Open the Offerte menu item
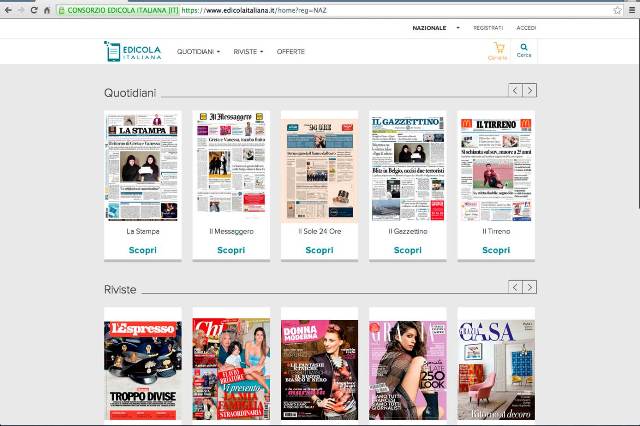Image resolution: width=640 pixels, height=426 pixels. pyautogui.click(x=291, y=51)
